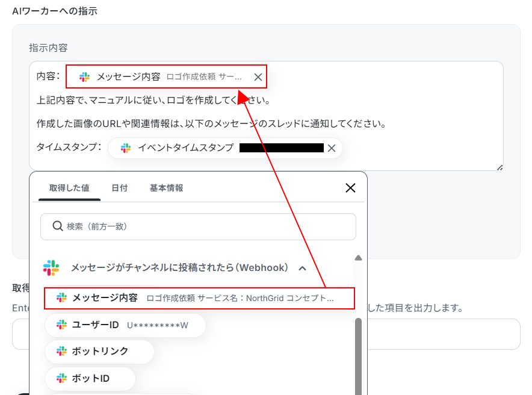Insert the ボットリンク value
The image size is (532, 395).
(99, 351)
